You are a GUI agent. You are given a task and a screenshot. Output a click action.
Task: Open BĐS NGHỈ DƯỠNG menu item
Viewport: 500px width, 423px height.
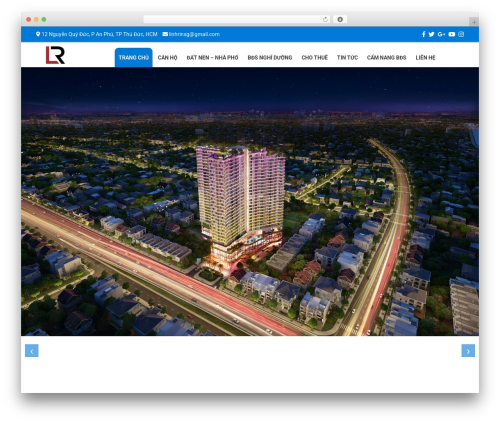pos(270,58)
